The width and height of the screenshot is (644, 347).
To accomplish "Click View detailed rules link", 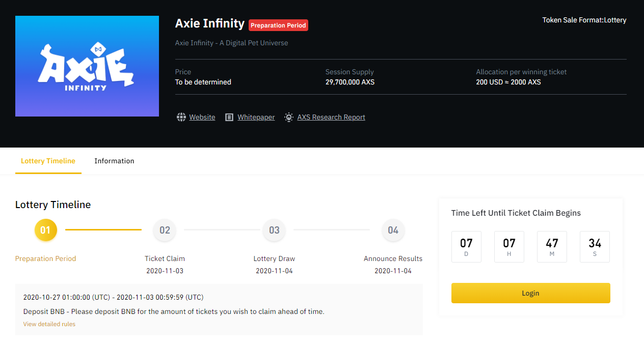I will click(x=49, y=324).
